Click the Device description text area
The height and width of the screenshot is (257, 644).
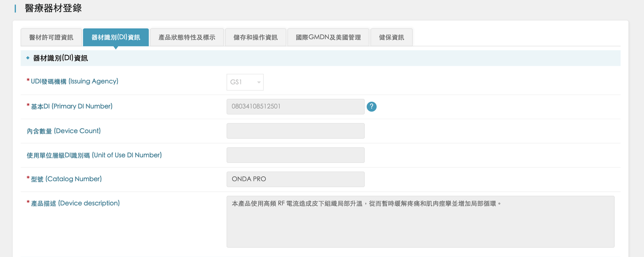click(421, 222)
